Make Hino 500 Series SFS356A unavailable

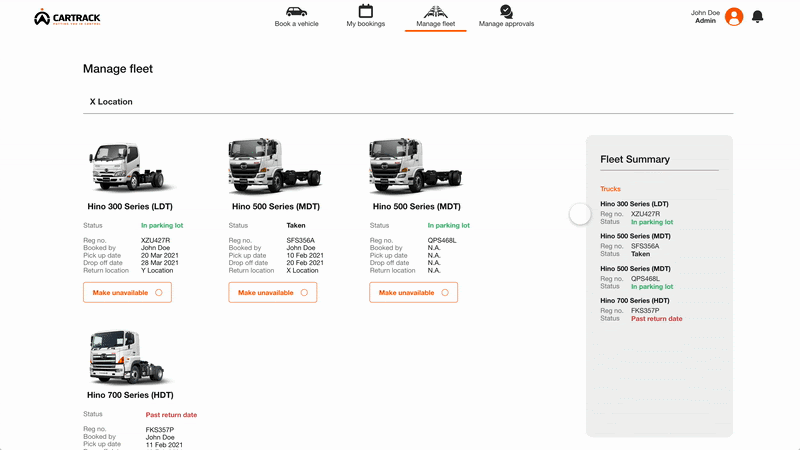point(273,292)
